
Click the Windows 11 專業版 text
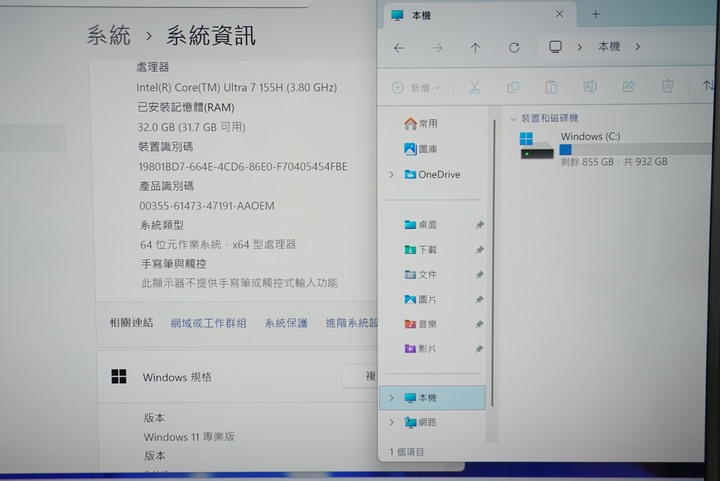(x=189, y=437)
